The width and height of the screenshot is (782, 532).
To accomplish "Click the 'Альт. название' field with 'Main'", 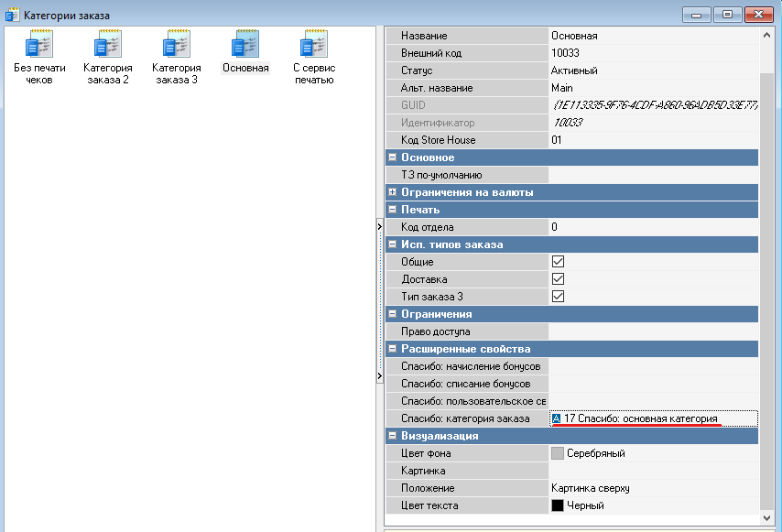I will click(652, 88).
